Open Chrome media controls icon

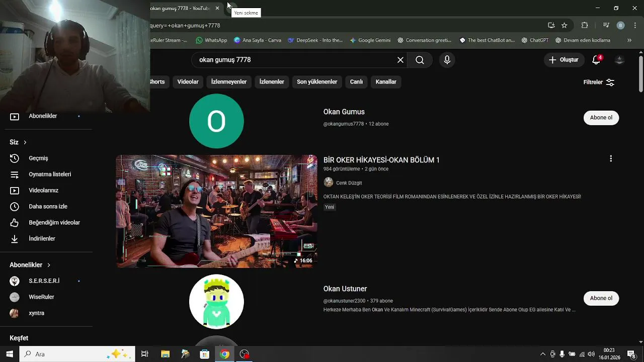(x=606, y=25)
